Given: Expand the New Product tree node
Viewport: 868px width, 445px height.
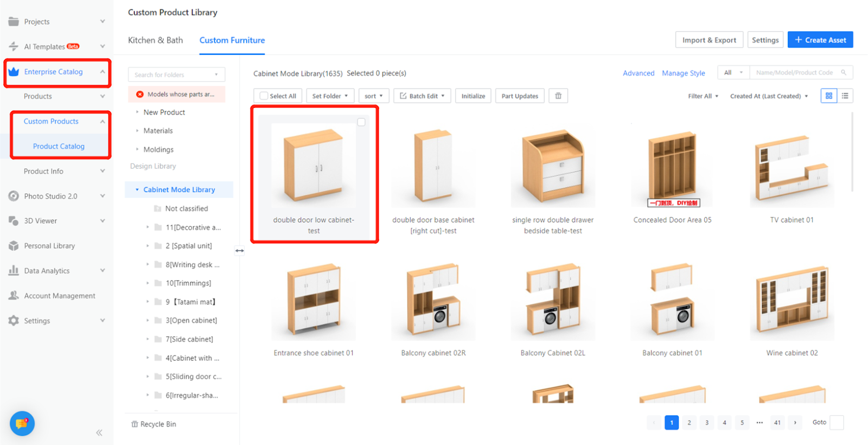Looking at the screenshot, I should tap(137, 112).
